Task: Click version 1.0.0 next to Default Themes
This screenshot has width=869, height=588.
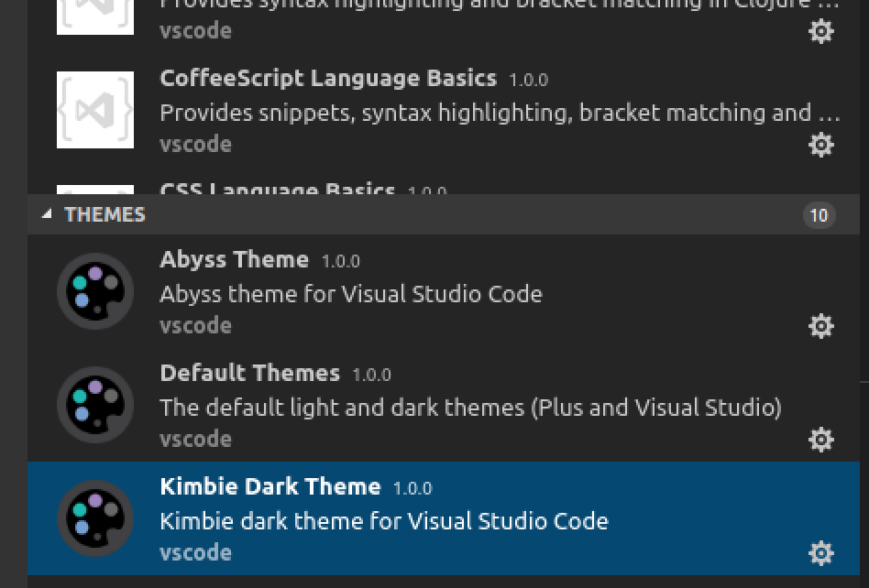Action: [373, 374]
